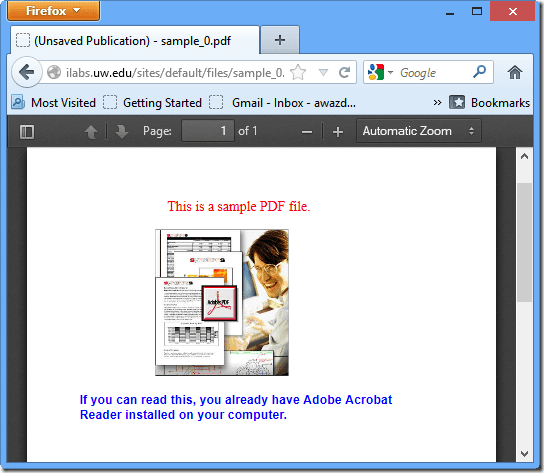Open the Most Visited bookmarks folder
This screenshot has height=473, width=544.
[x=53, y=103]
